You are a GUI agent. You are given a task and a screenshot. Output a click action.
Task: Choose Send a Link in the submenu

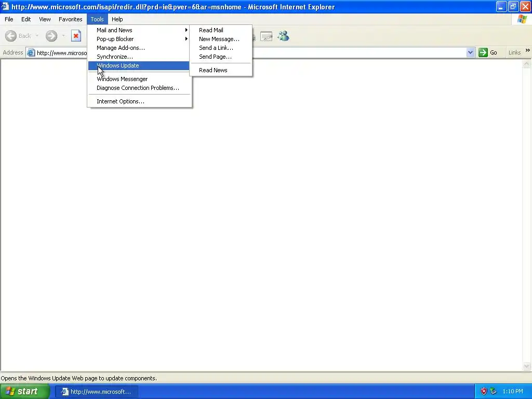coord(221,48)
